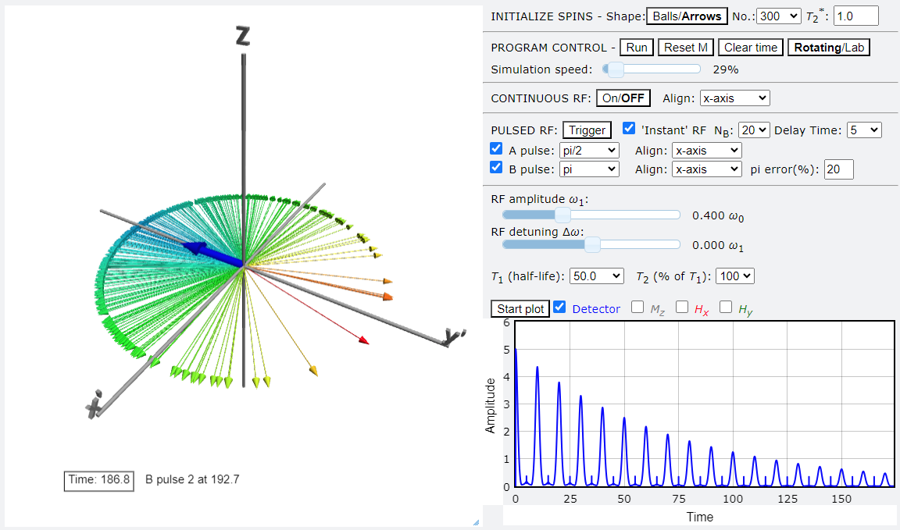The width and height of the screenshot is (900, 530).
Task: Switch the Balls/Arrows shape button
Action: tap(686, 16)
